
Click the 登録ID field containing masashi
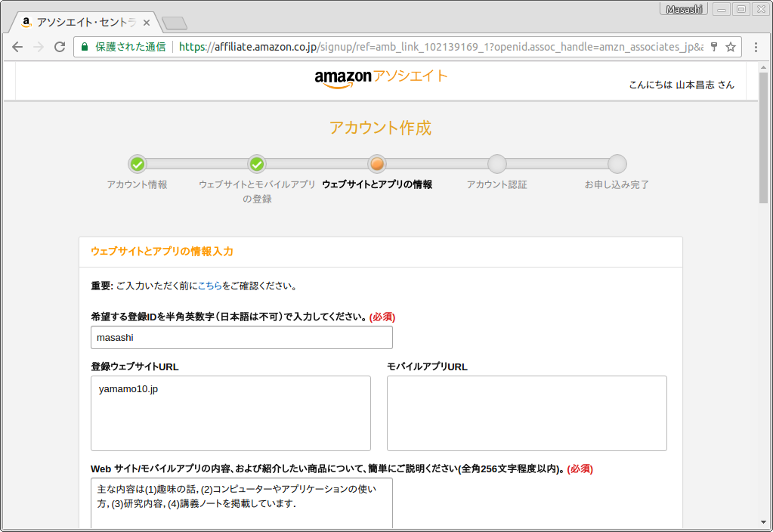(x=242, y=338)
